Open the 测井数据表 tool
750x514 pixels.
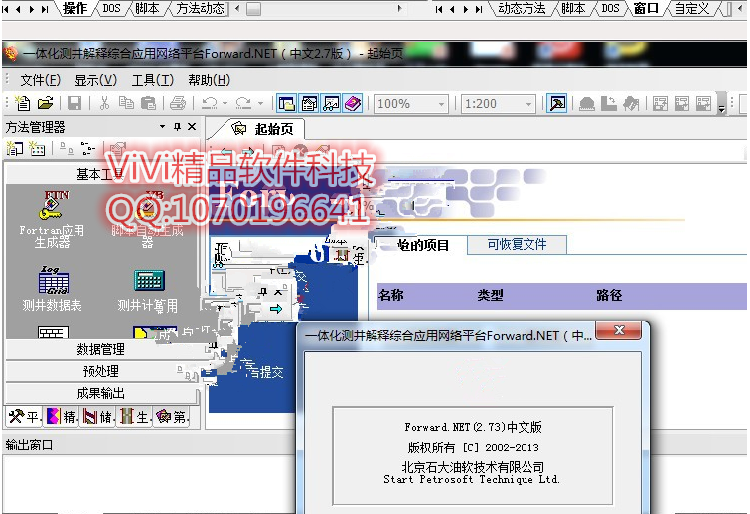(x=52, y=289)
